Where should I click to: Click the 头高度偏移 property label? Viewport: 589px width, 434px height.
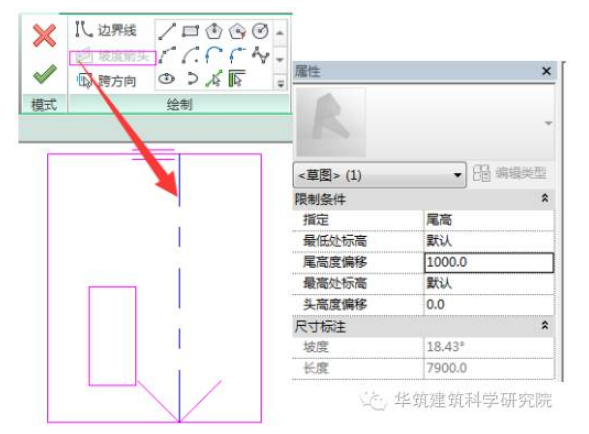[335, 304]
